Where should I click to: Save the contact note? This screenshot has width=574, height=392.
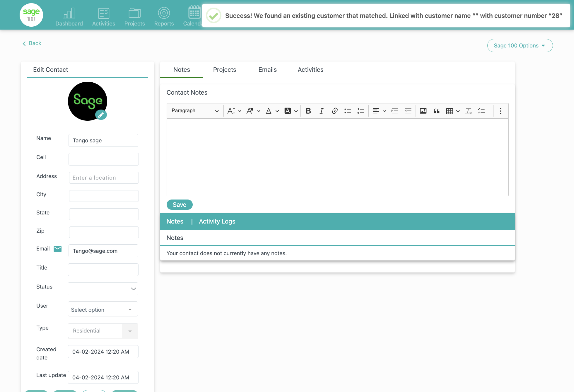[180, 204]
